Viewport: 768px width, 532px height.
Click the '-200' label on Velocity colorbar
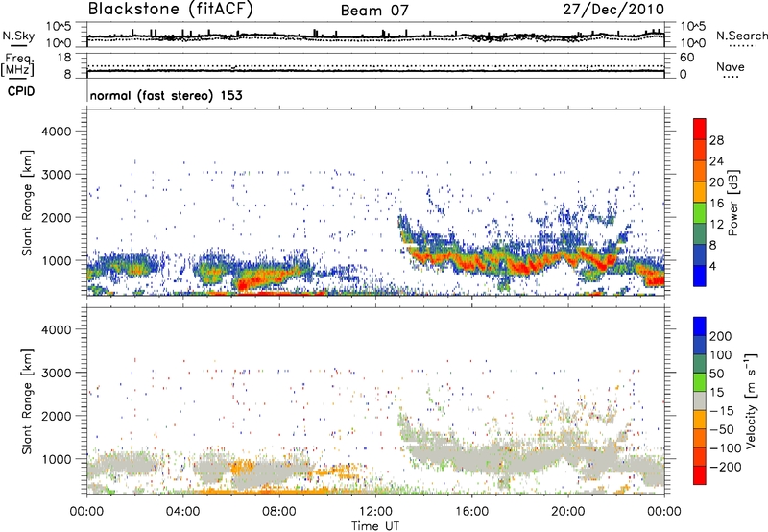pos(724,467)
